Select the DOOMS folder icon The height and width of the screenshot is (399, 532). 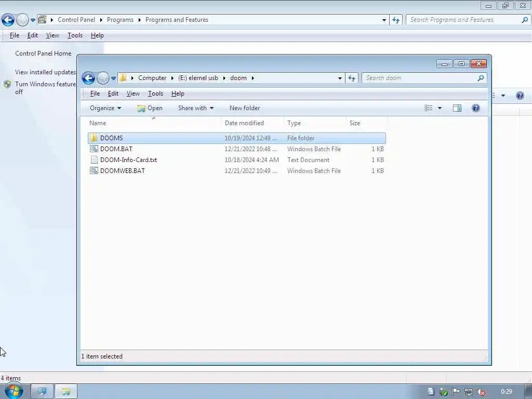pyautogui.click(x=94, y=138)
